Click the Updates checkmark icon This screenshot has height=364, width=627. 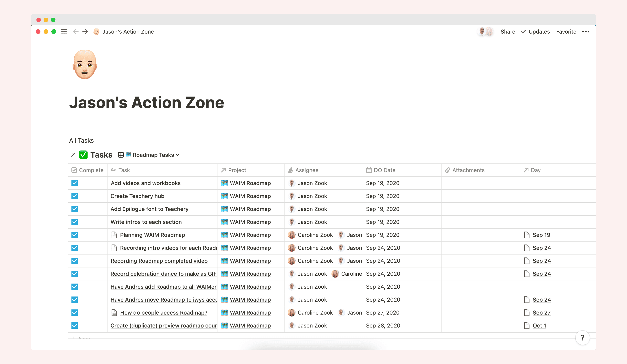[524, 32]
